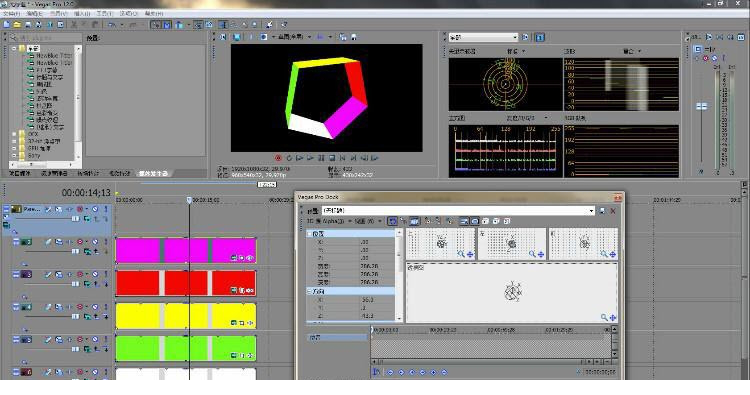The image size is (750, 395).
Task: Open the 编辑(E) menu
Action: click(35, 14)
